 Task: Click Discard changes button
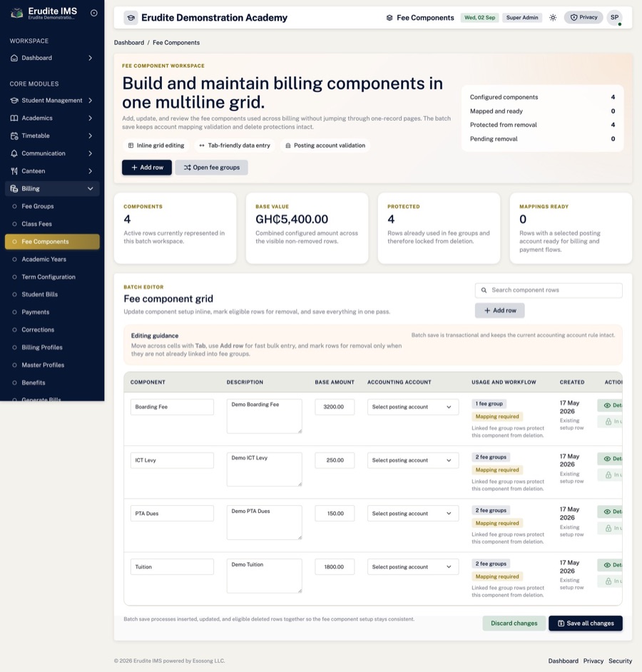pos(514,623)
